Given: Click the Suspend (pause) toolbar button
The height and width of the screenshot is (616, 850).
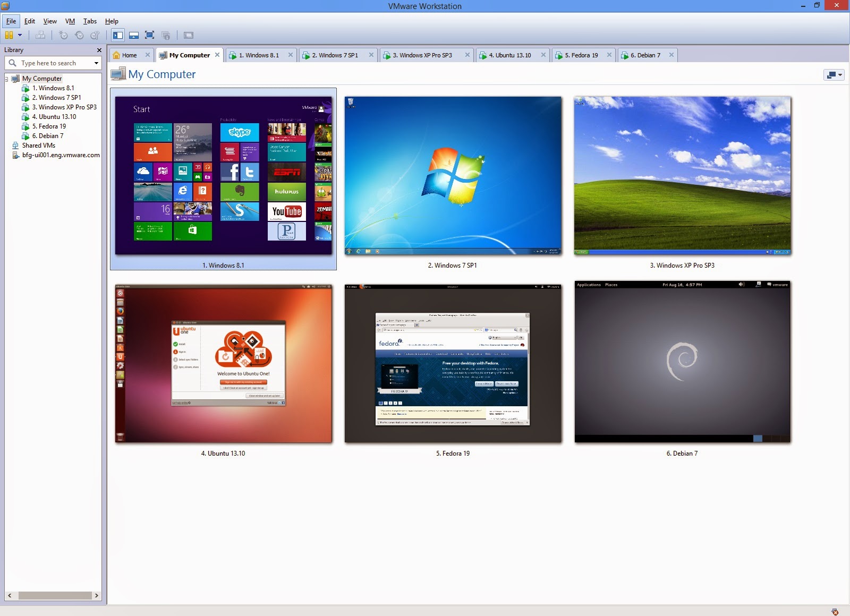Looking at the screenshot, I should click(x=9, y=36).
